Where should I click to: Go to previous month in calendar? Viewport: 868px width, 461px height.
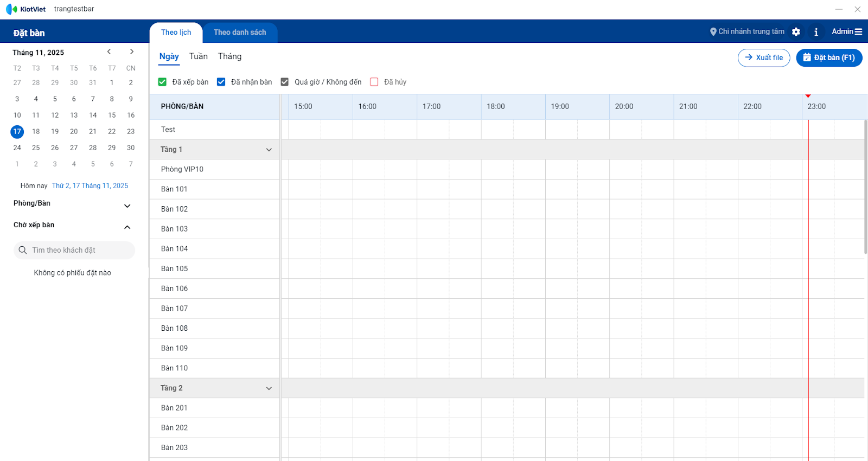tap(109, 52)
